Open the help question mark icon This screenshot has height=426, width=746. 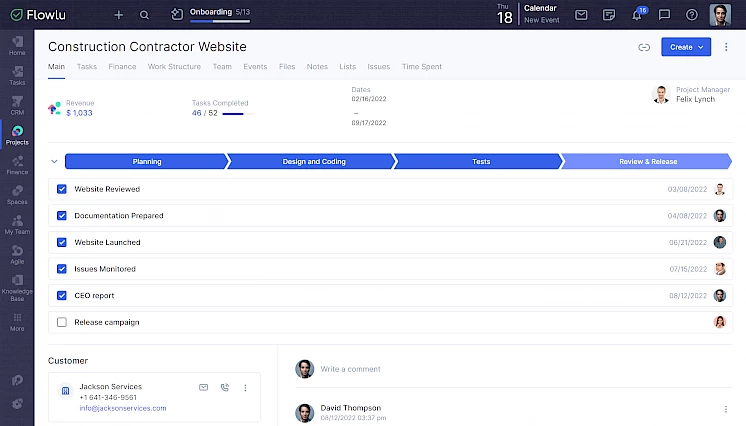click(x=692, y=15)
